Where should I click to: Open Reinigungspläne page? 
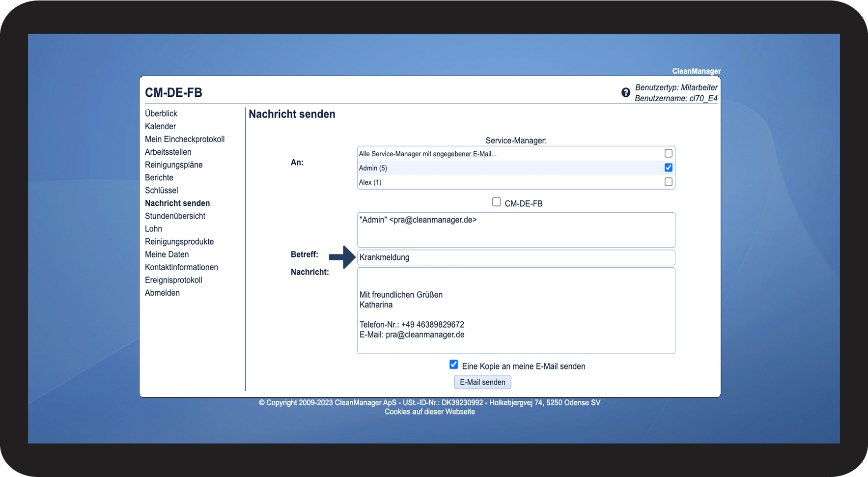pos(173,165)
